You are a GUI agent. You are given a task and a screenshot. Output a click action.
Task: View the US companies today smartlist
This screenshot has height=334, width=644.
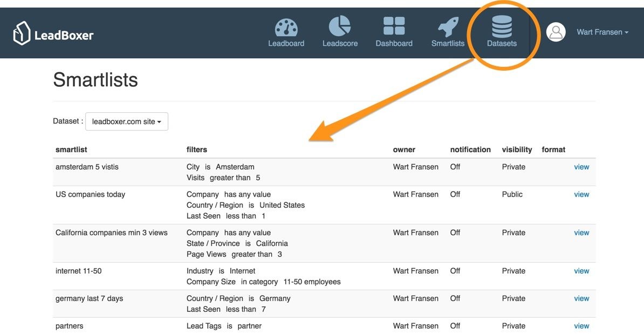point(581,195)
